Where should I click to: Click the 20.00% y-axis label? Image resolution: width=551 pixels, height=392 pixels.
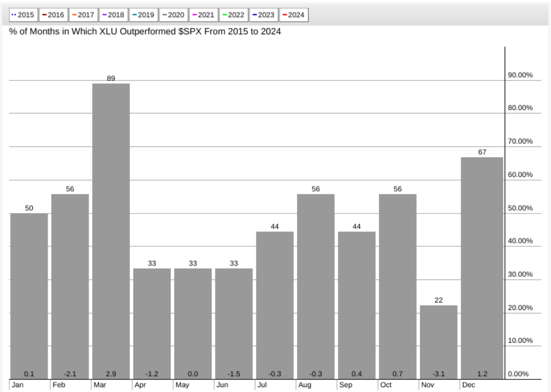coord(520,308)
